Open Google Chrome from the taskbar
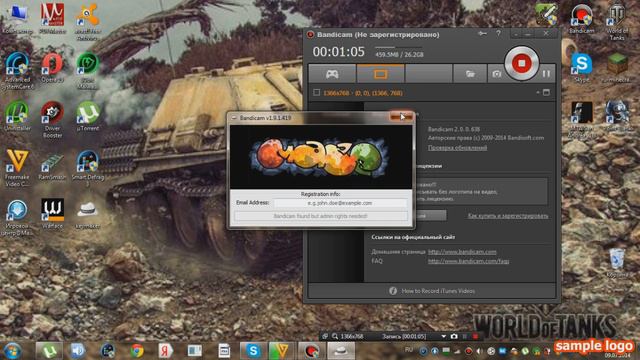The width and height of the screenshot is (640, 360). [137, 351]
